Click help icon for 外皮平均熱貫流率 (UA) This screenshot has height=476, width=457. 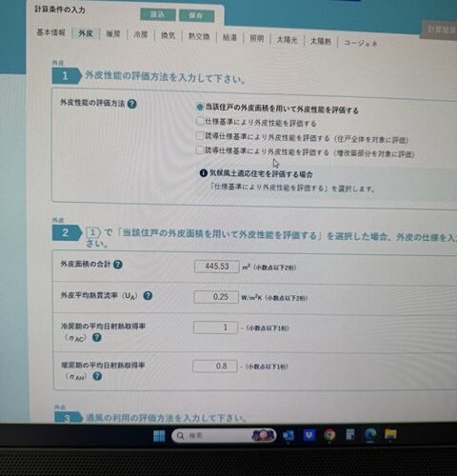click(x=148, y=296)
